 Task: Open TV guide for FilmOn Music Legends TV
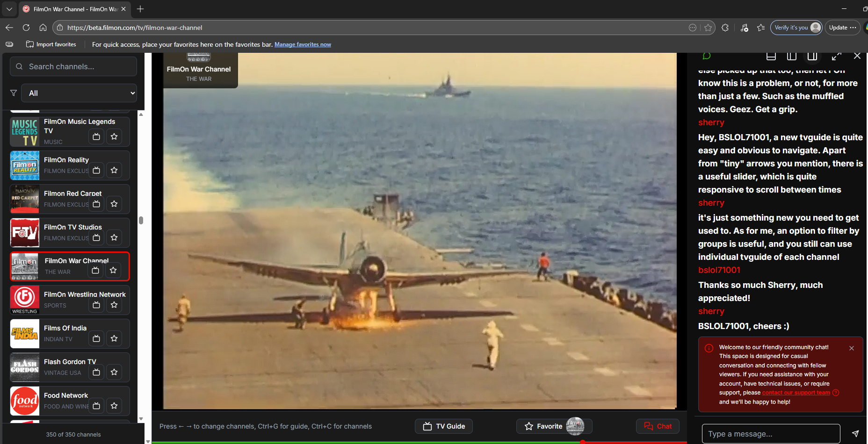point(96,136)
